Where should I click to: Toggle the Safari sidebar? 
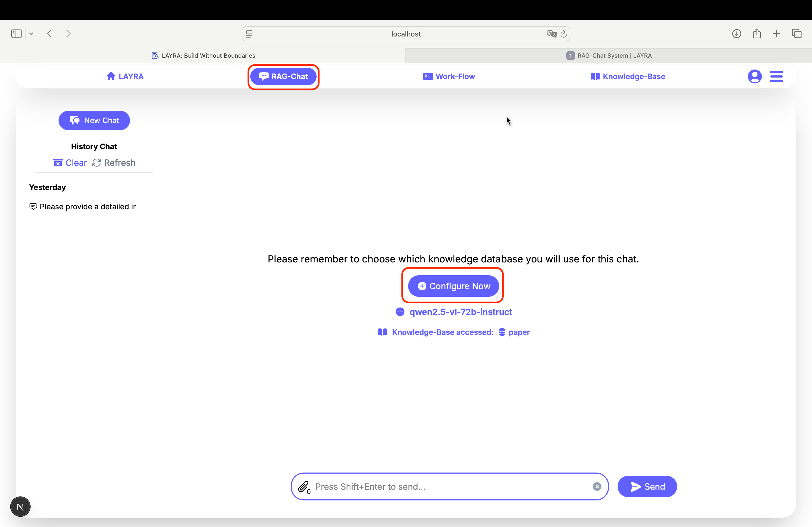[x=16, y=33]
